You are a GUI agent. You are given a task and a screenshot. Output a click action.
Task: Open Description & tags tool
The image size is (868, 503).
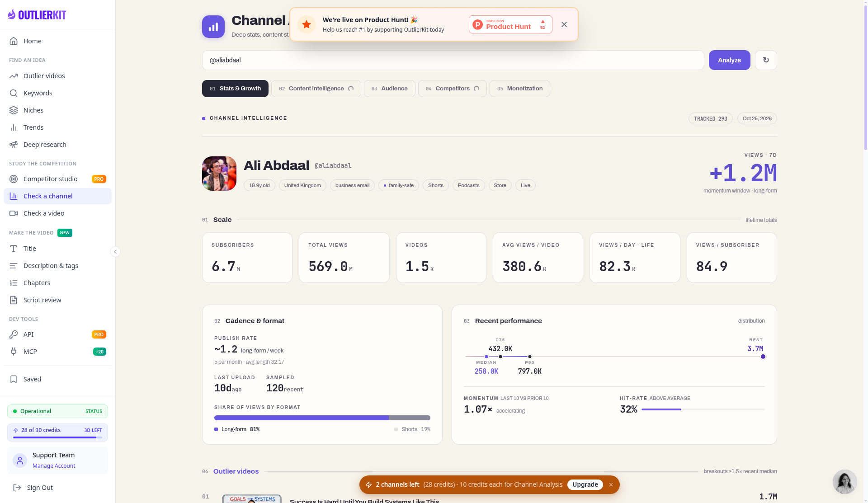point(57,266)
